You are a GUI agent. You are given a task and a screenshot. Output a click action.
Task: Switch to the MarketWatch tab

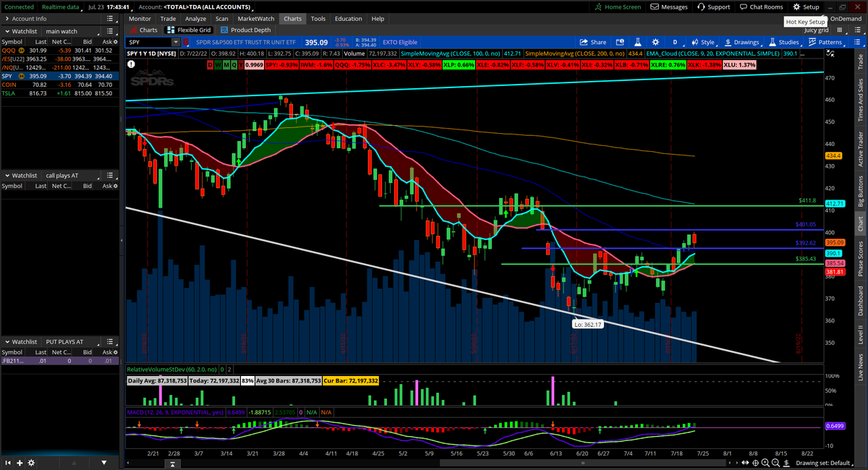tap(256, 18)
